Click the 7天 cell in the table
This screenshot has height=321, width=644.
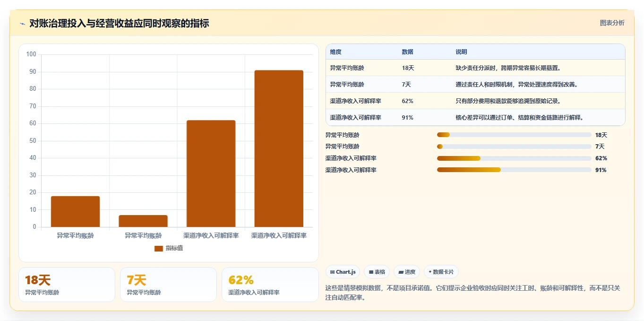click(406, 85)
